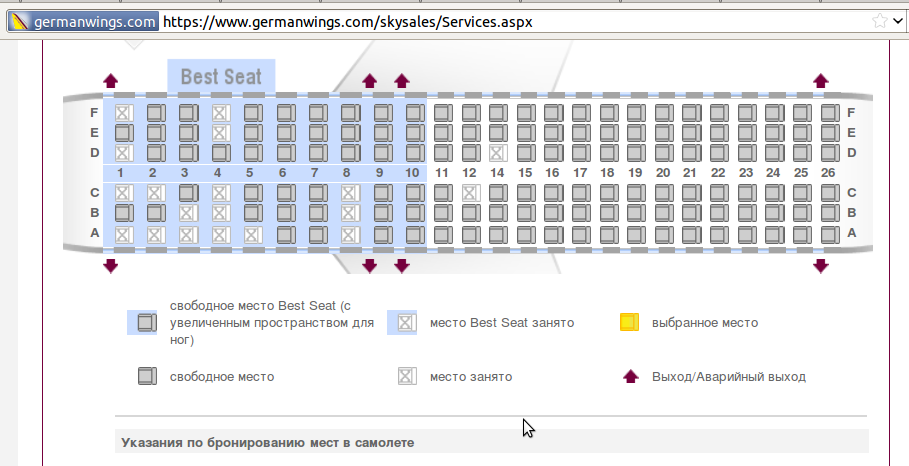Click the 'свободное место' legend text
Screen dimensions: 909x466
[x=222, y=377]
